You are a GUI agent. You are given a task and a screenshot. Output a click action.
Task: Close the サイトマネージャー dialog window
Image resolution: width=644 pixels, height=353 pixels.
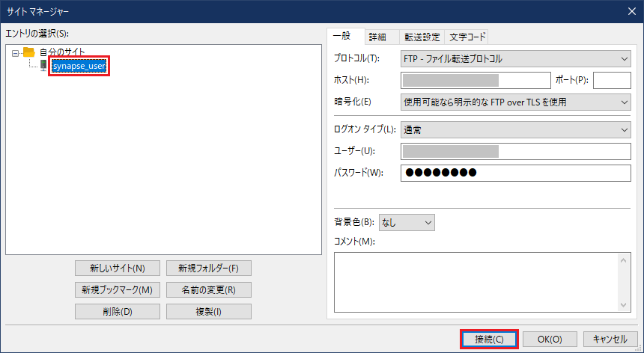(631, 10)
